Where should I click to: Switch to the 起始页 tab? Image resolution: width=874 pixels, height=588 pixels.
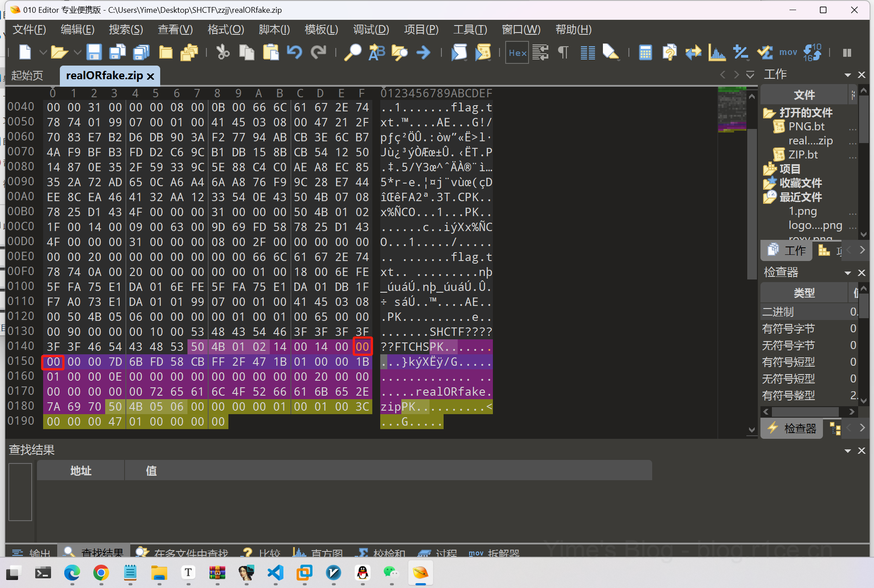point(27,75)
